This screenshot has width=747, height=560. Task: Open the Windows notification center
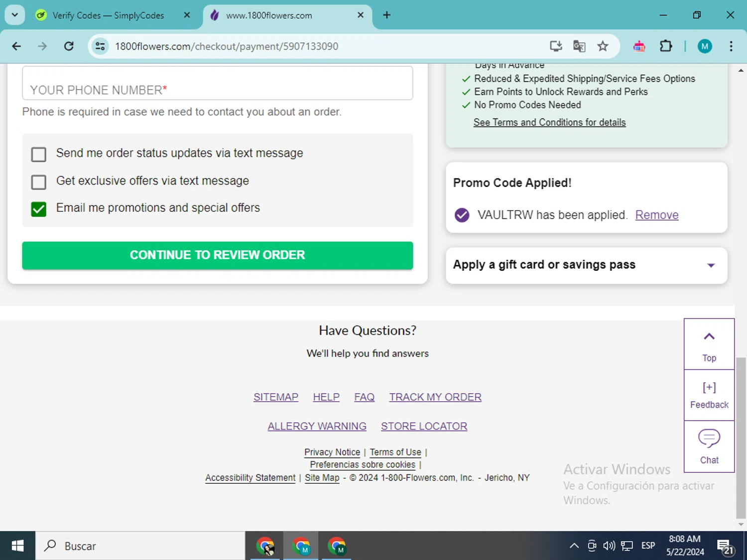[725, 546]
